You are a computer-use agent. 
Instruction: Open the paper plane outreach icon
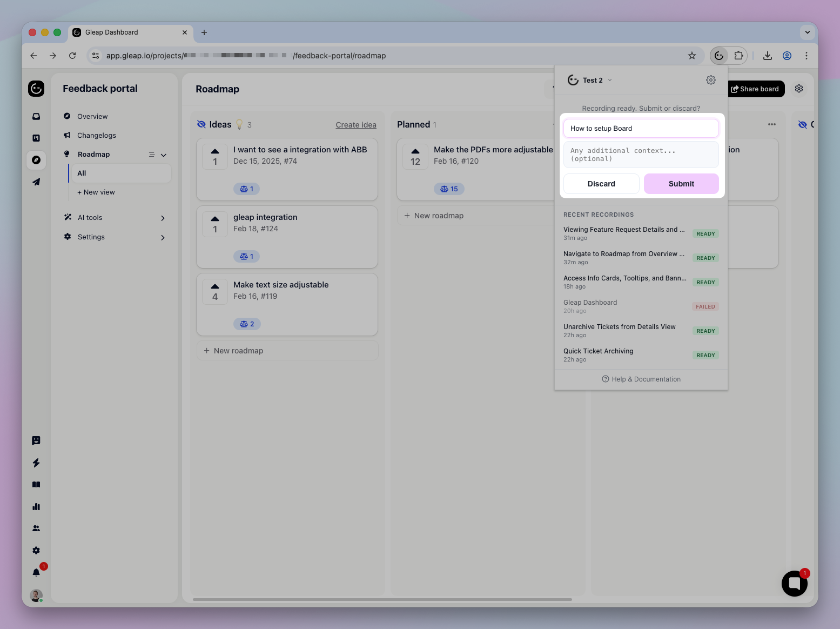(x=36, y=182)
